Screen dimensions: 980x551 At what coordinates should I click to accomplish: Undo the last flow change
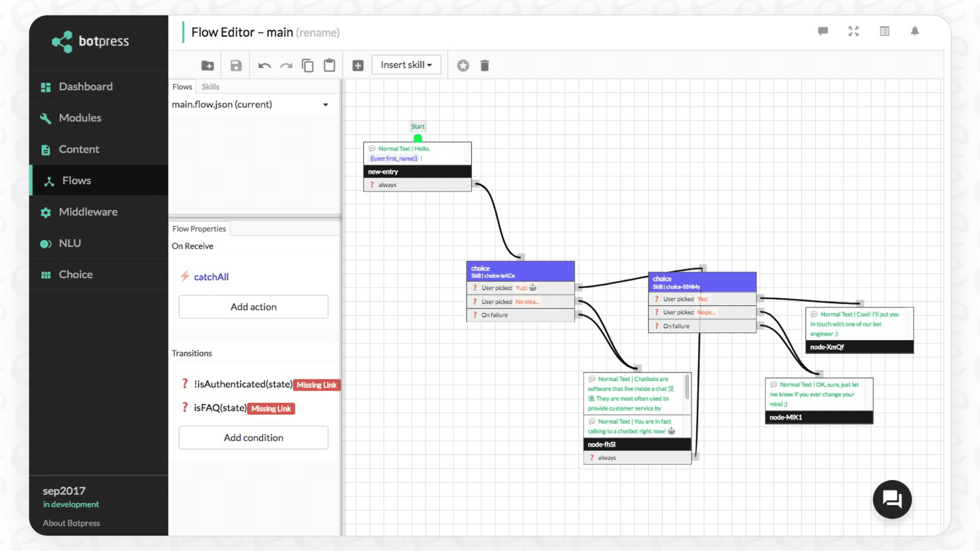tap(264, 65)
